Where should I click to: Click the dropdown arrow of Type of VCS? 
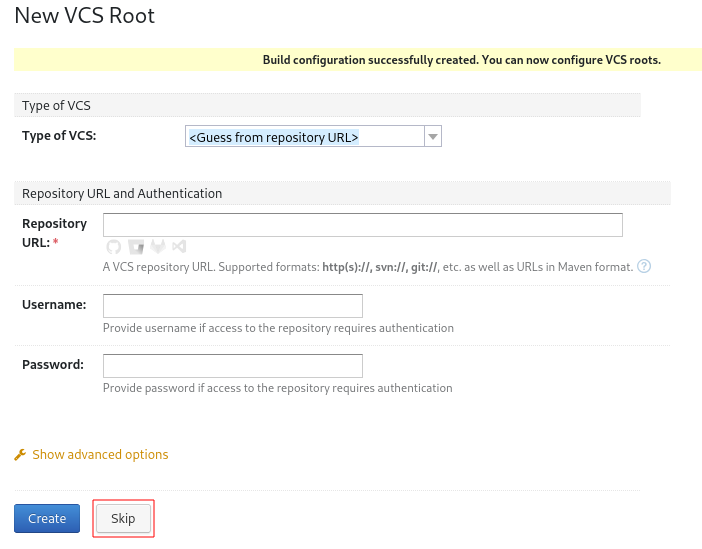tap(432, 136)
